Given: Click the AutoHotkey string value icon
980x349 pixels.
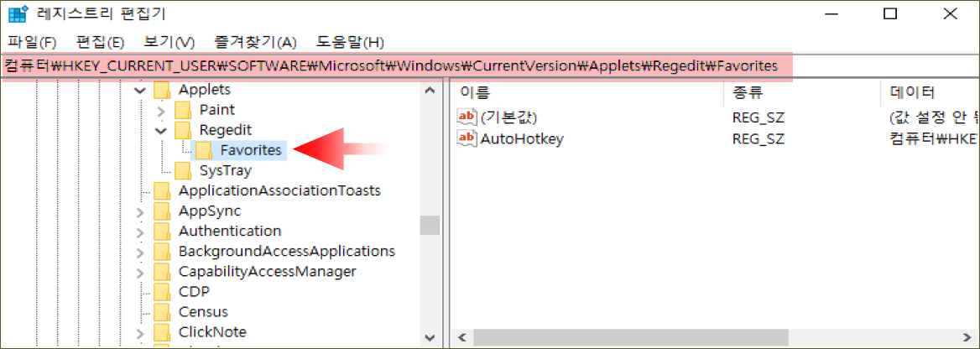Looking at the screenshot, I should coord(467,139).
